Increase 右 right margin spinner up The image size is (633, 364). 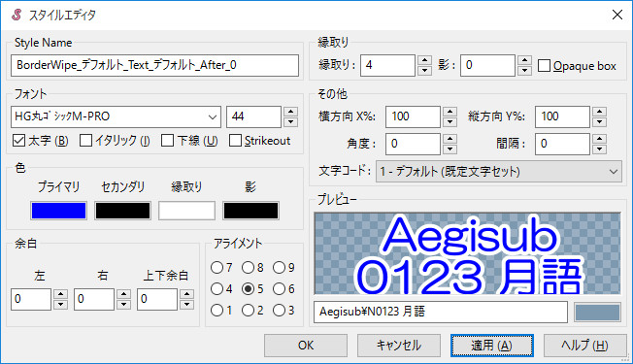coord(123,294)
